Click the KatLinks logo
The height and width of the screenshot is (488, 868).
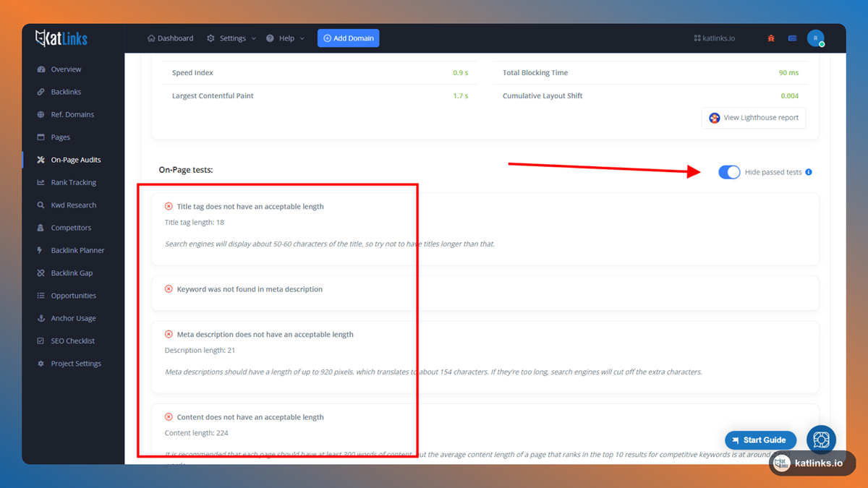tap(61, 38)
